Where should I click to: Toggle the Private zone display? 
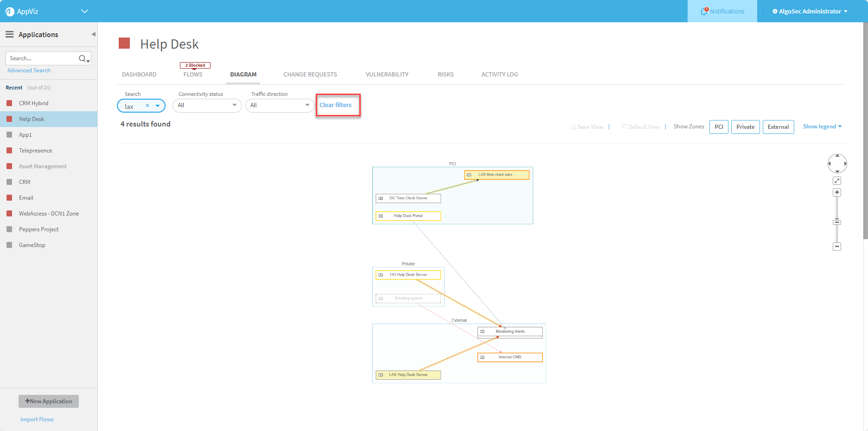click(745, 127)
